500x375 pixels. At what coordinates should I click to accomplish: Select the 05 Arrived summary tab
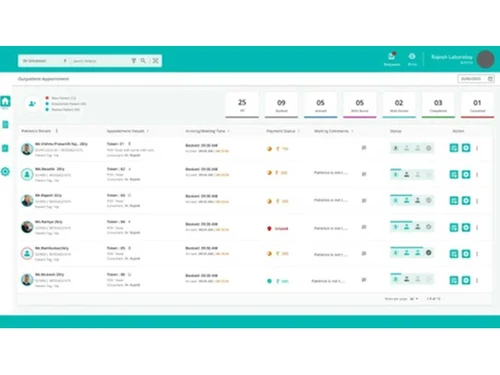[x=320, y=105]
